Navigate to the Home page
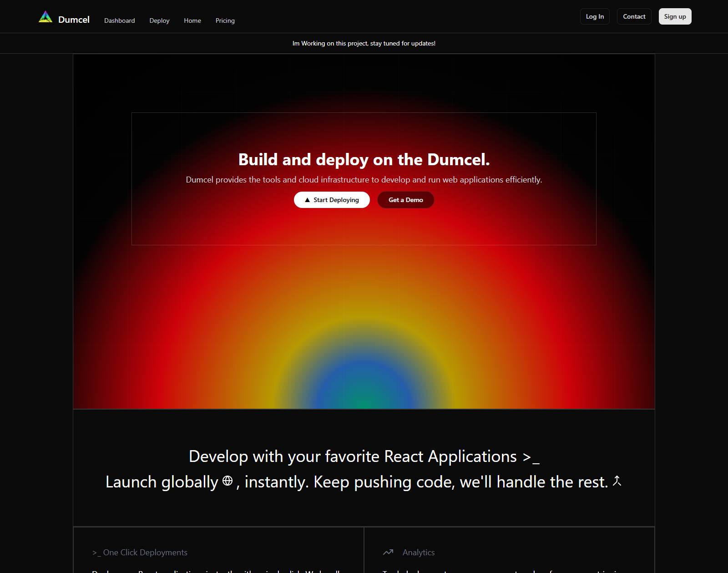The image size is (728, 573). (192, 20)
